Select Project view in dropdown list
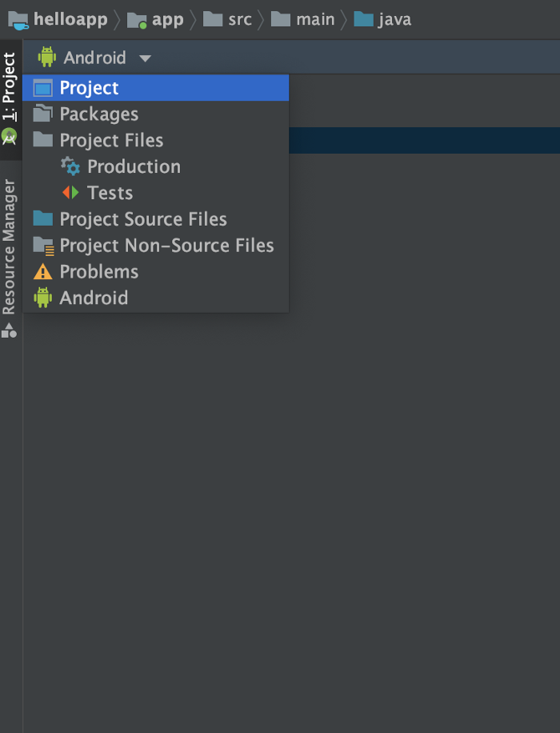Image resolution: width=560 pixels, height=733 pixels. click(x=156, y=88)
